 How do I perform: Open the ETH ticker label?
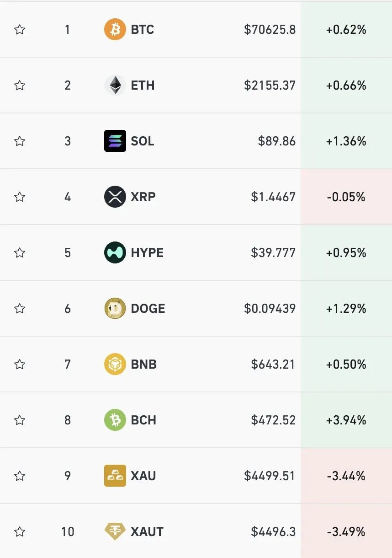coord(143,86)
